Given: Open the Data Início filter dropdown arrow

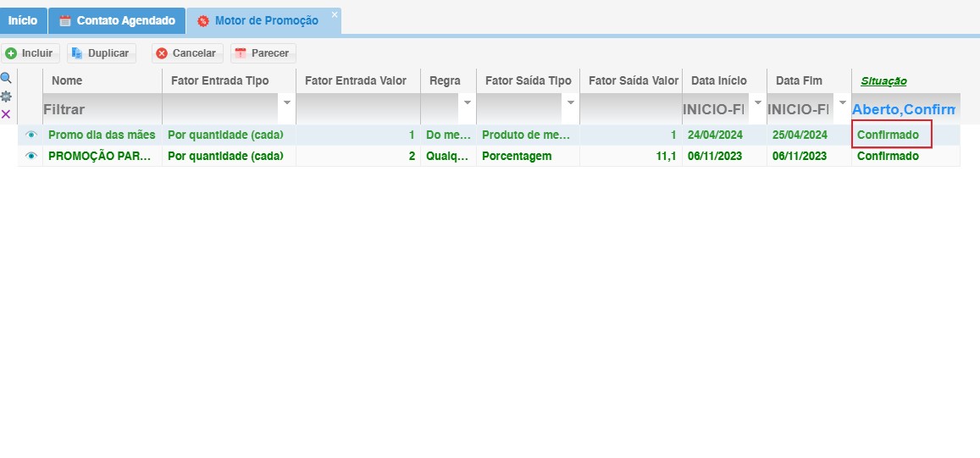Looking at the screenshot, I should pos(757,103).
